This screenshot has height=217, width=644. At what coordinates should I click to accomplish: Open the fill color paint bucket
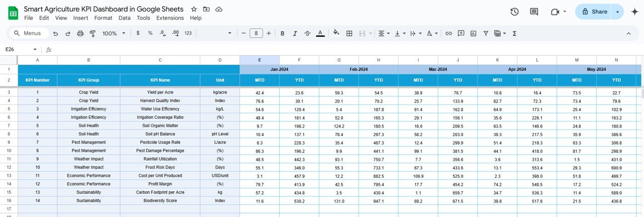(336, 33)
